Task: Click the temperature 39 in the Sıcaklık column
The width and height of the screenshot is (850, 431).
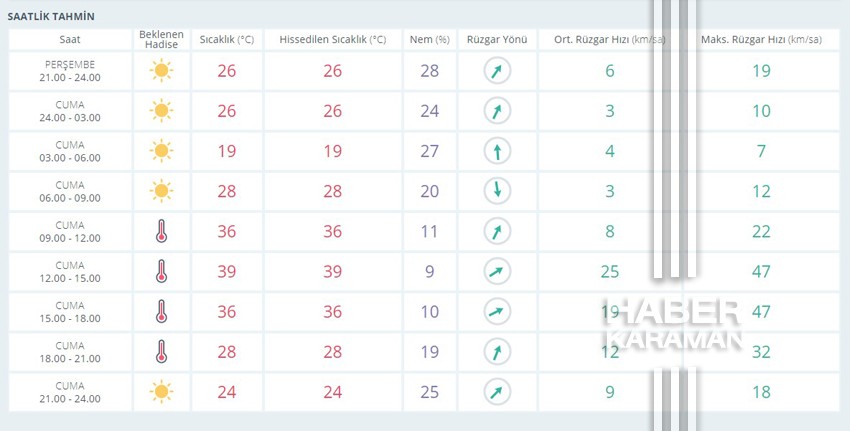Action: [x=227, y=272]
